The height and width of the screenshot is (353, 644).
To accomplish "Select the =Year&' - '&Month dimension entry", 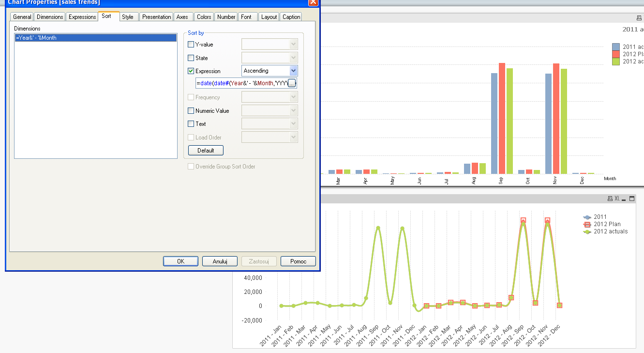I will coord(96,38).
